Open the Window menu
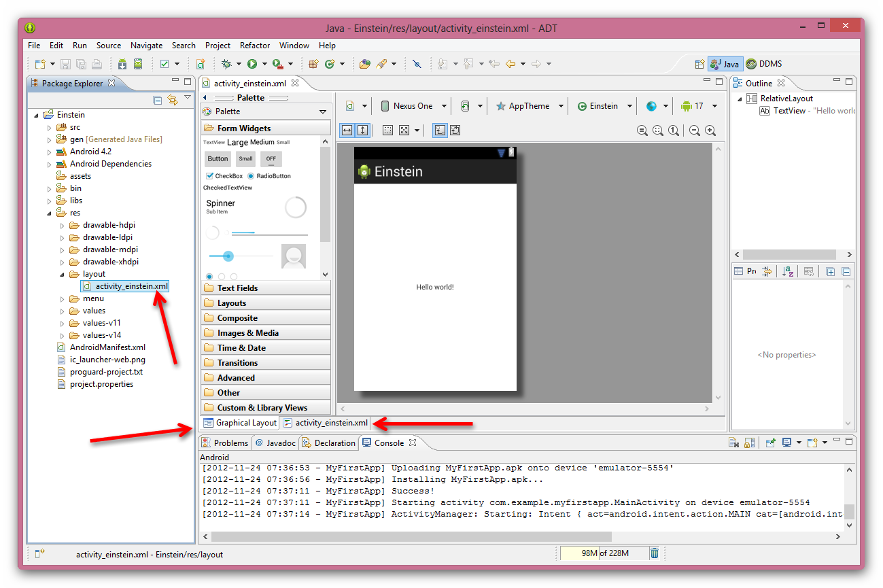This screenshot has height=588, width=883. pos(294,46)
